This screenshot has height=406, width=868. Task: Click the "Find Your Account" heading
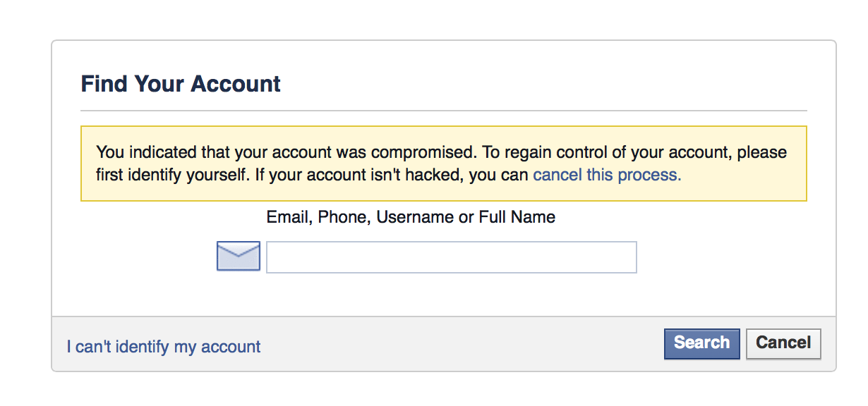coord(181,84)
